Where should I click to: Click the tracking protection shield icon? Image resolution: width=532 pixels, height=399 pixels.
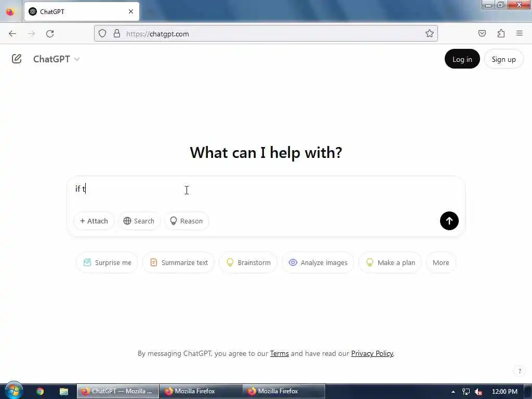(x=102, y=34)
